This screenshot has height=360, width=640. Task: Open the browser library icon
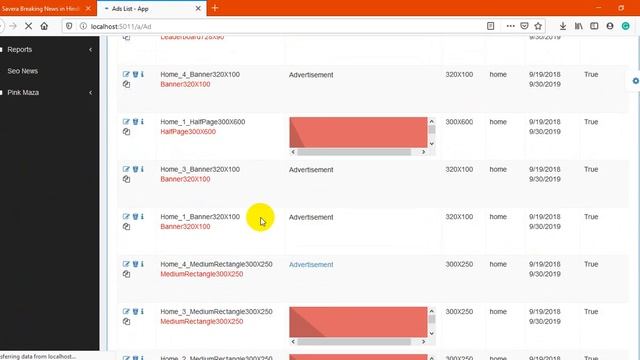coord(579,26)
